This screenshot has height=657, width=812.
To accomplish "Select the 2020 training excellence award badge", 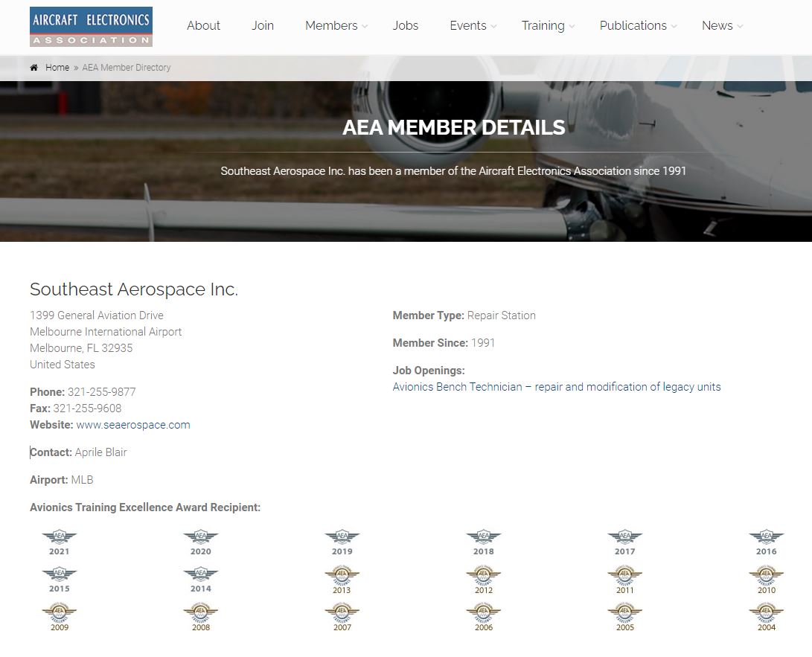I will 201,542.
